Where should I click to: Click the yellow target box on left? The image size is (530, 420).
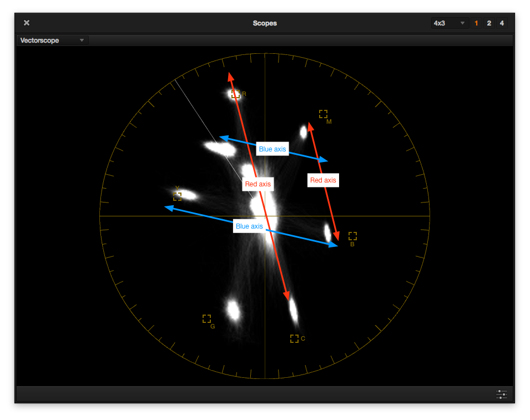177,196
